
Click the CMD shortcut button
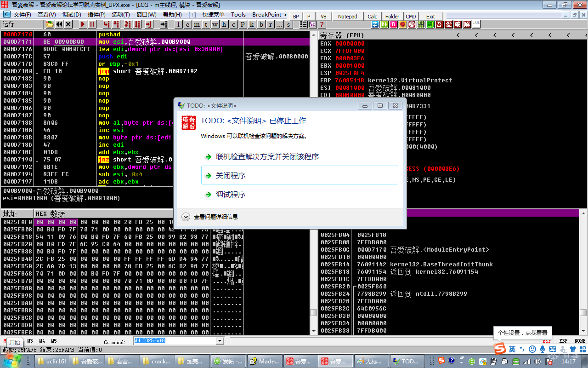(411, 17)
